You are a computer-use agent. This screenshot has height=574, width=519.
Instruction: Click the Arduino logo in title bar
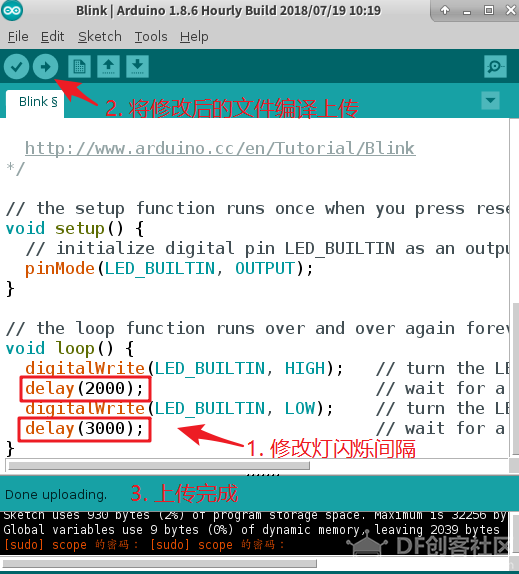tap(12, 10)
